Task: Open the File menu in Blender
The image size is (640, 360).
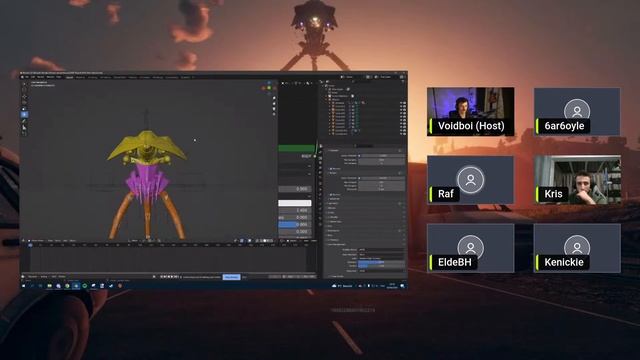Action: tap(27, 77)
